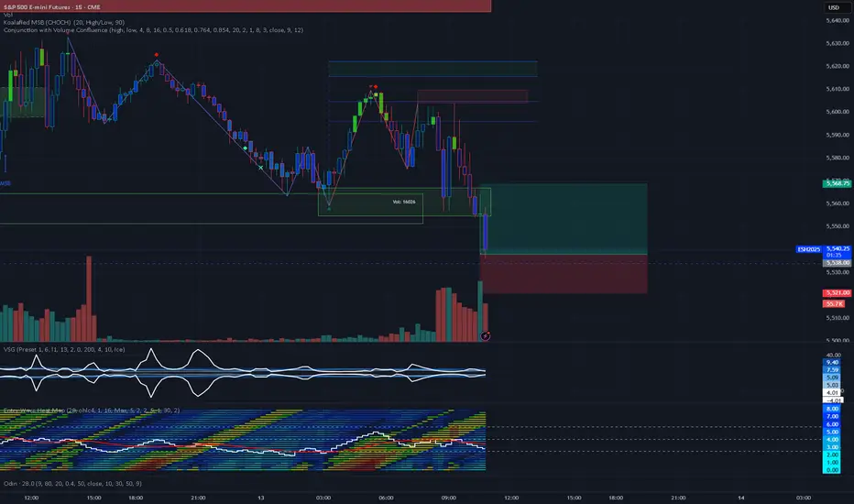Click the VSG indicator legend label
The image size is (854, 504).
tap(64, 349)
